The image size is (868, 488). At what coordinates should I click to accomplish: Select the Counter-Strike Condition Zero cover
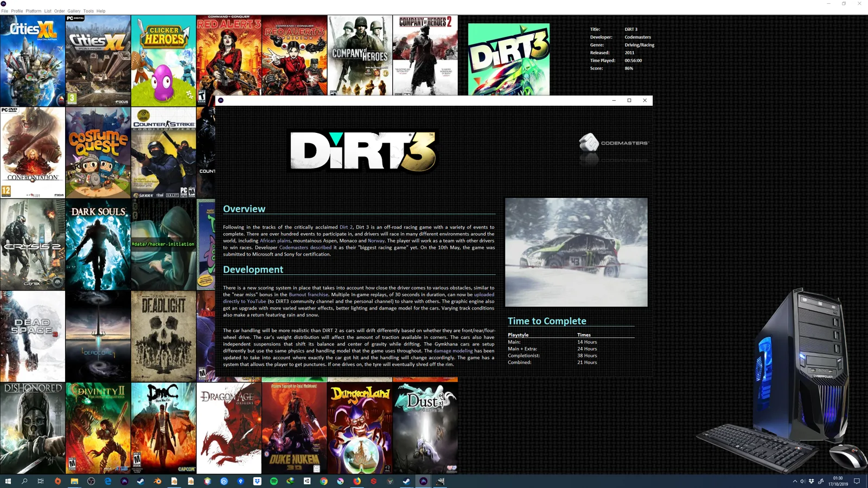(x=164, y=152)
